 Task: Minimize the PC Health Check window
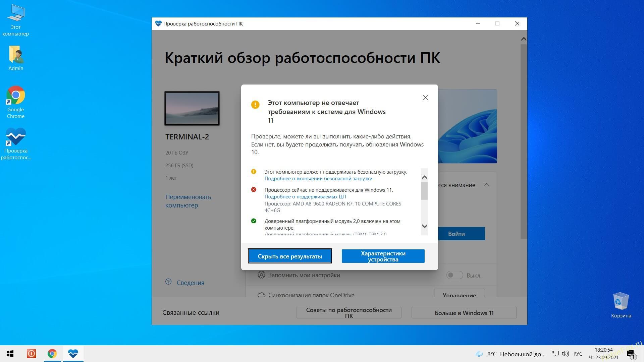point(478,23)
